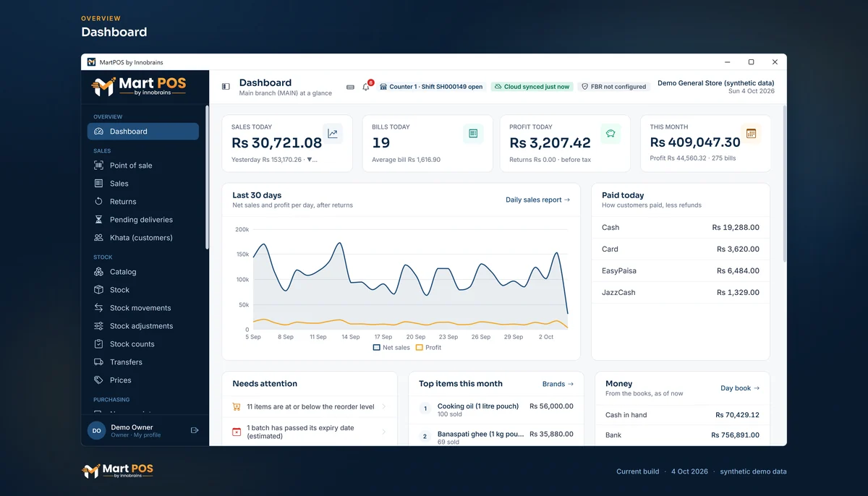Select the Banaspati ghee item row
The width and height of the screenshot is (868, 496).
496,436
